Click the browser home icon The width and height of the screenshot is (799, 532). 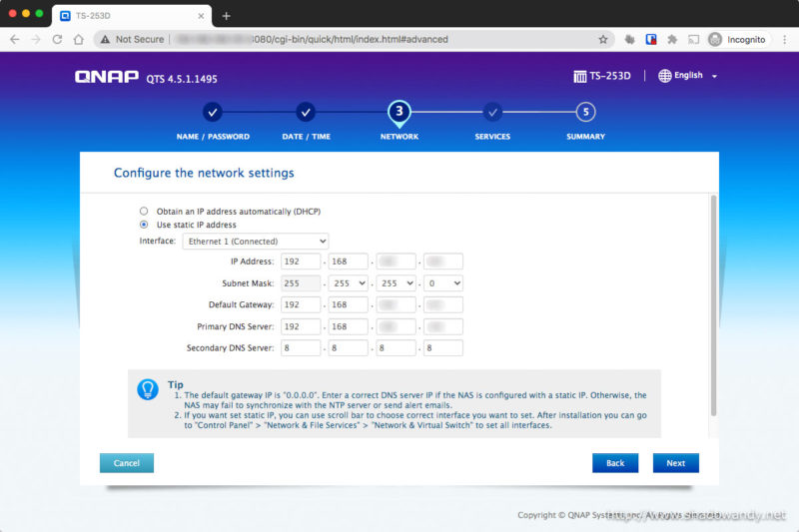click(79, 39)
